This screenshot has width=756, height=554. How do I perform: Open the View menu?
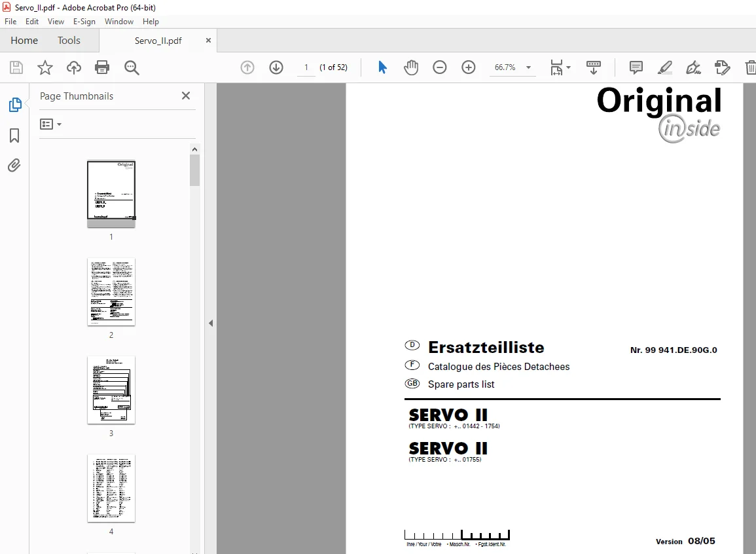(x=56, y=22)
